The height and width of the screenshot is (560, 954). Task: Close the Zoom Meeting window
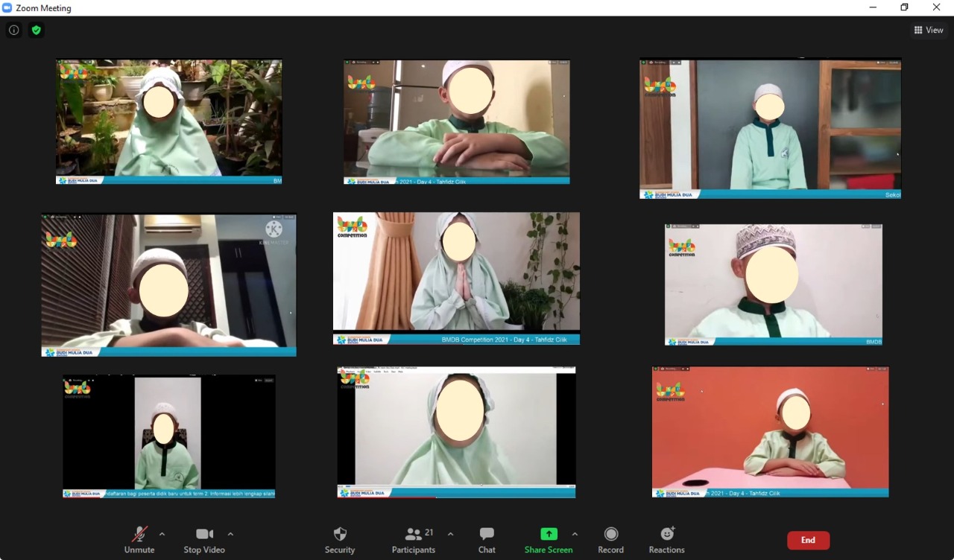(x=937, y=7)
